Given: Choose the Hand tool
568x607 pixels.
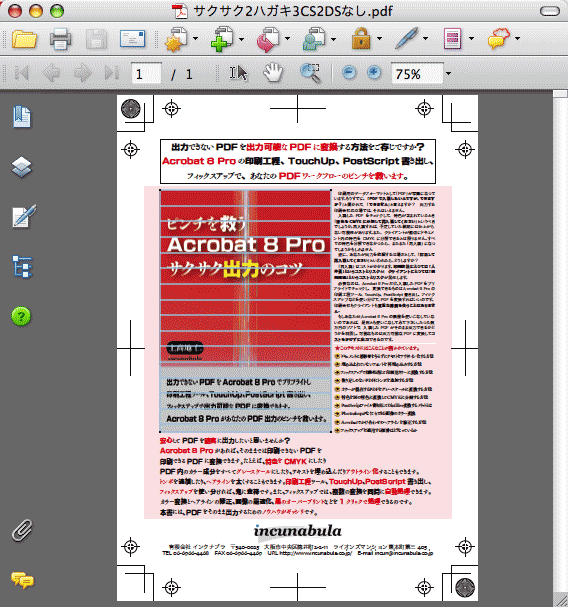Looking at the screenshot, I should [273, 73].
